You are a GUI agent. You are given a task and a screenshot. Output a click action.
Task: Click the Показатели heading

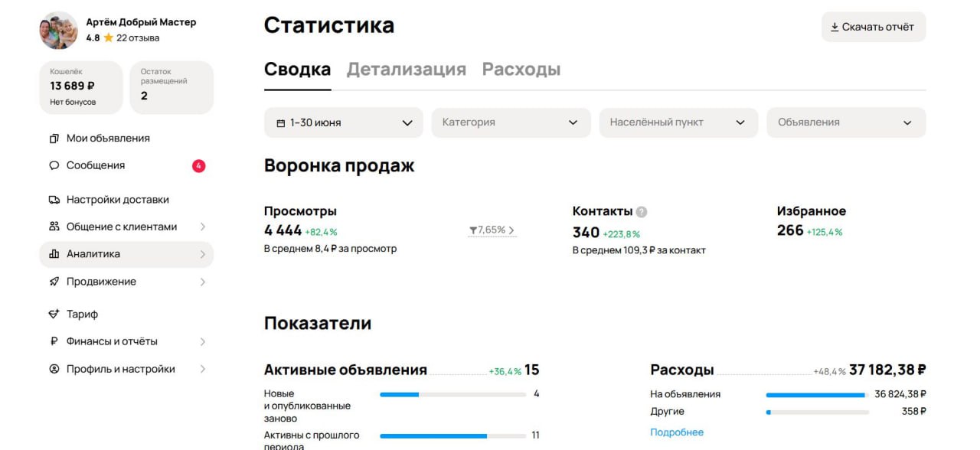tap(318, 324)
